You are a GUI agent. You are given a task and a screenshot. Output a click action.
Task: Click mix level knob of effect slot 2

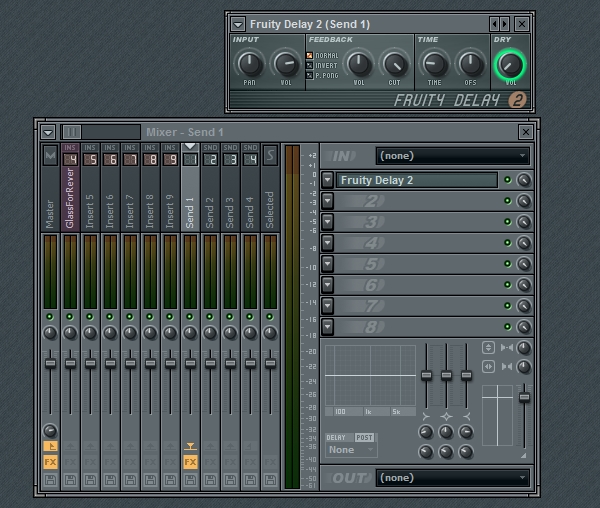click(x=524, y=201)
